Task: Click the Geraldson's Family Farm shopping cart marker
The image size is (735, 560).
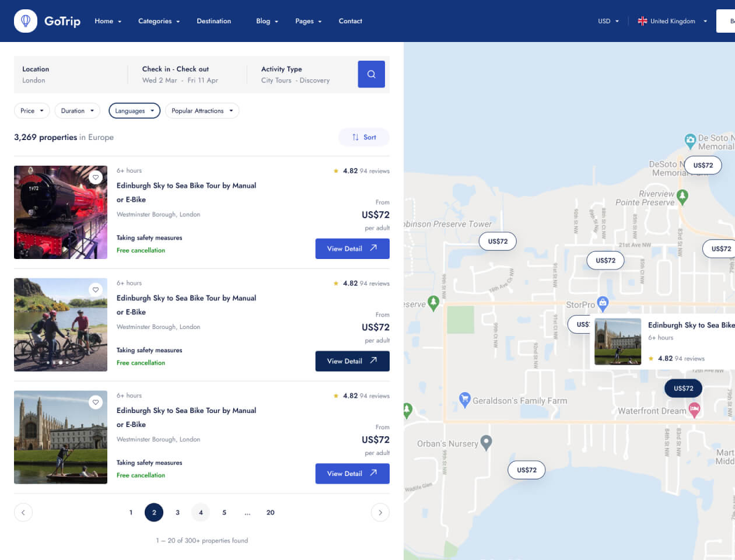Action: pos(464,400)
